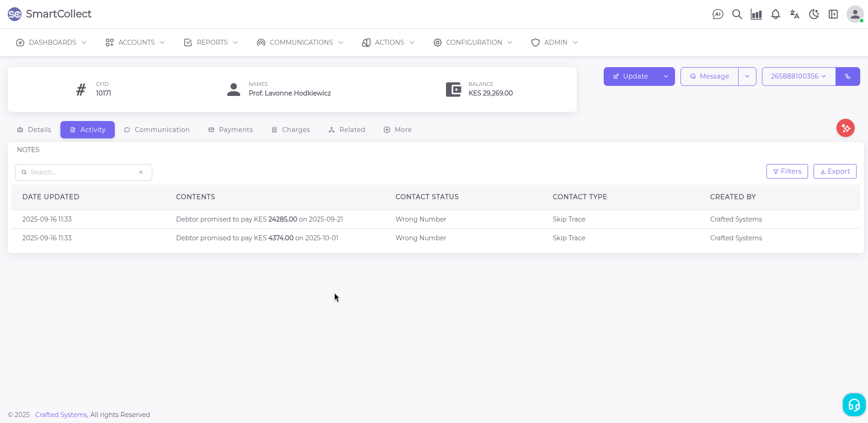Open the headset support chat widget

[854, 404]
